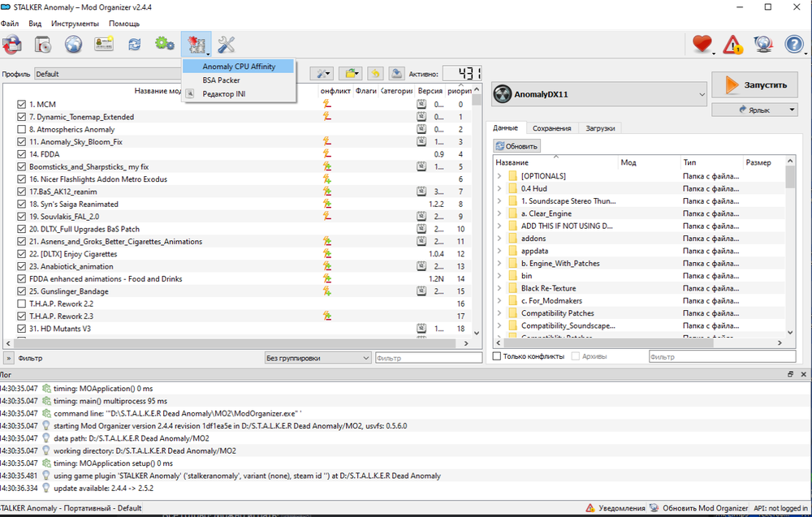Open the executables green gears icon
This screenshot has height=517, width=812.
165,44
